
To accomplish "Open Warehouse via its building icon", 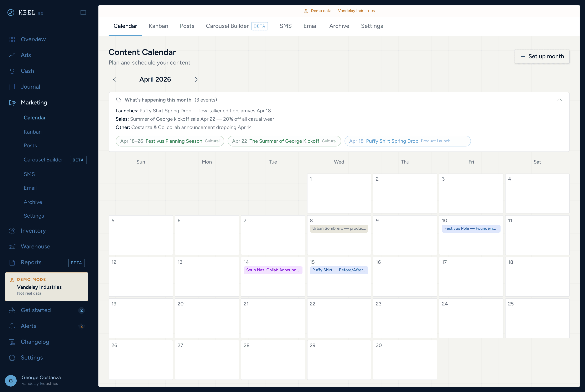I will [x=12, y=247].
